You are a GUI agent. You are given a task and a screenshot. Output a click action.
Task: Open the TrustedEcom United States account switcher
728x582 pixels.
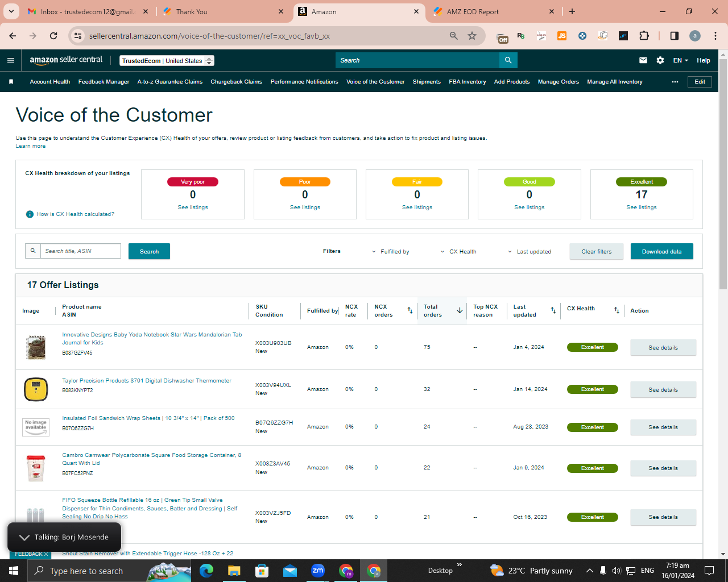(x=167, y=61)
